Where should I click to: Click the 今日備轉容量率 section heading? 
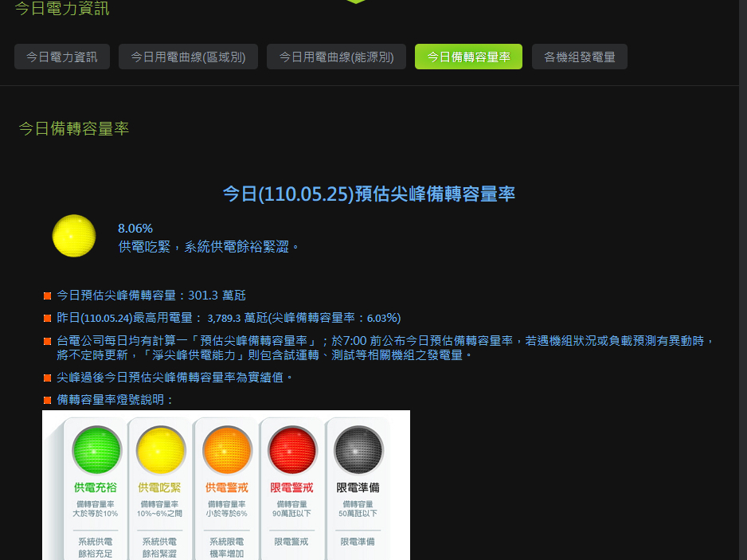click(75, 128)
